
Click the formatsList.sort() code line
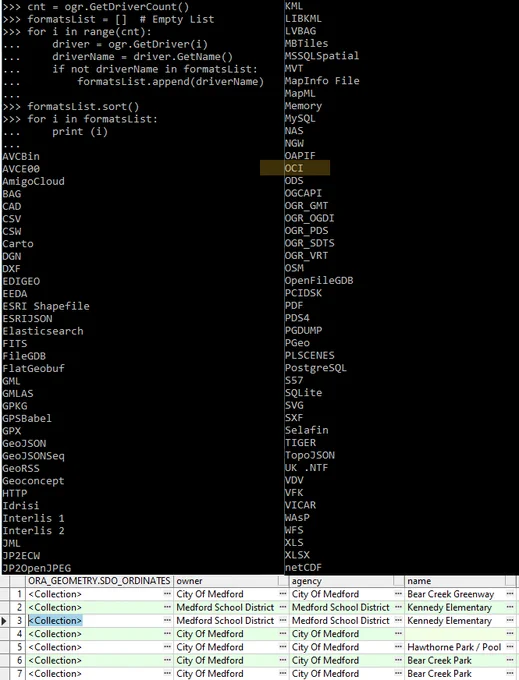(x=83, y=107)
